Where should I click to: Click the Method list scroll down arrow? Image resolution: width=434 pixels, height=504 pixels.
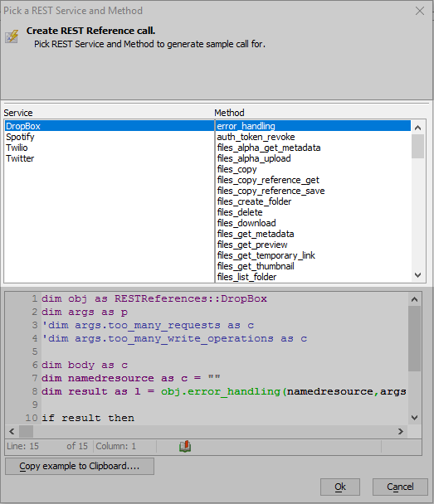click(x=417, y=275)
